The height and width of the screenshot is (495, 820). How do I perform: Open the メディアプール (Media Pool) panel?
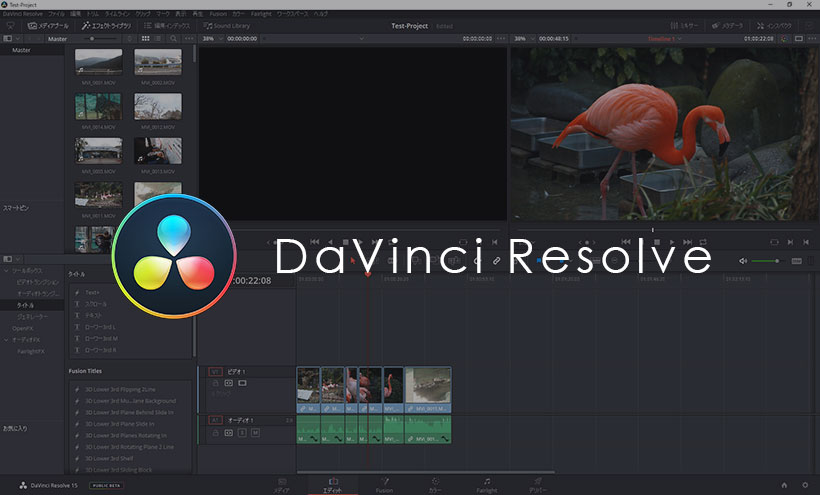click(48, 26)
